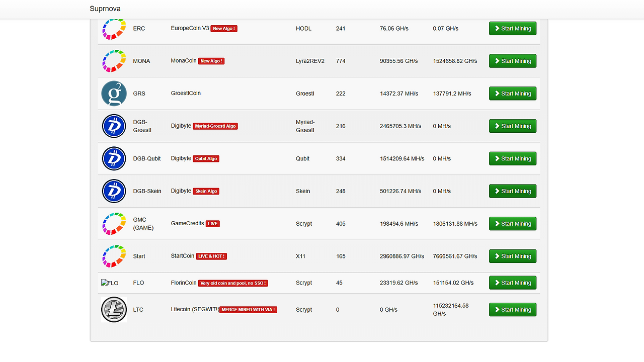Click the DGB-Qubit coin logo
This screenshot has width=644, height=362.
[x=114, y=158]
